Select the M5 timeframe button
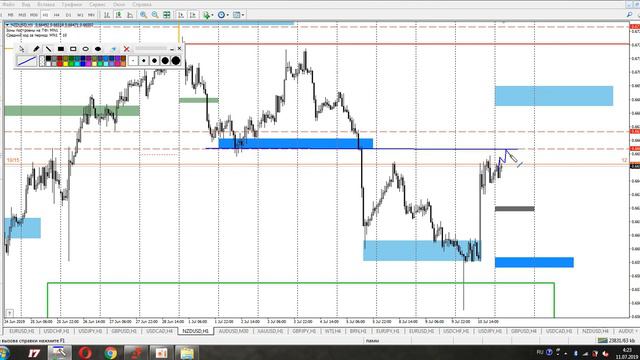Viewport: 640px width, 360px height. point(11,15)
